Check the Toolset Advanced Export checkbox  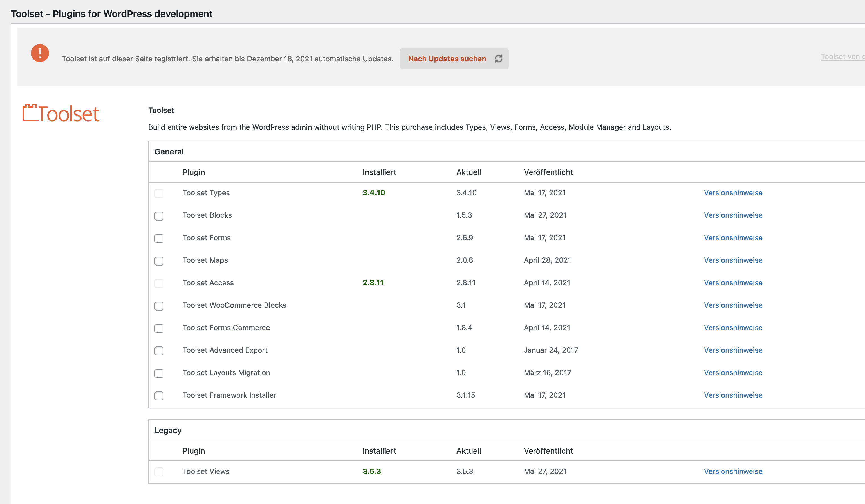[159, 351]
